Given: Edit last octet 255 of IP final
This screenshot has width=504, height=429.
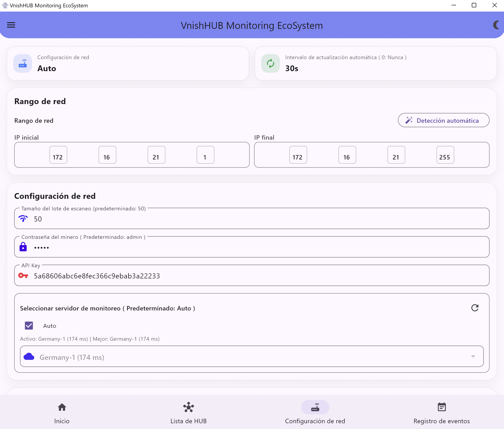Looking at the screenshot, I should [x=445, y=155].
